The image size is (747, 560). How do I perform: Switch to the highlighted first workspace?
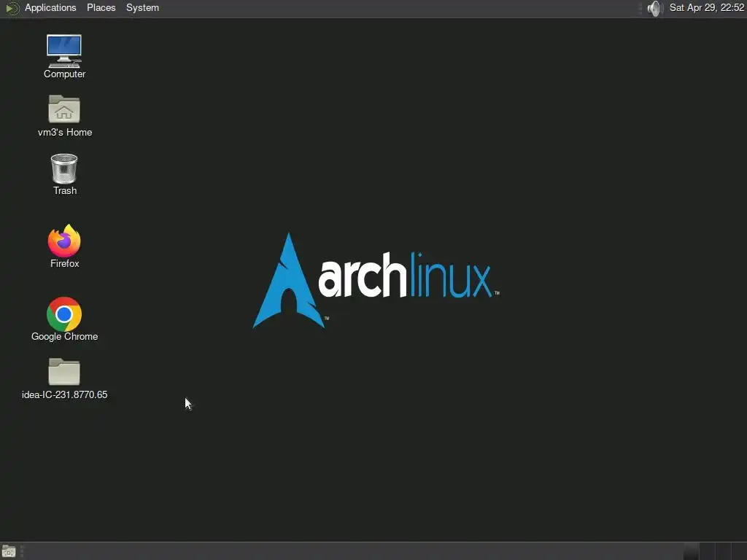point(692,551)
